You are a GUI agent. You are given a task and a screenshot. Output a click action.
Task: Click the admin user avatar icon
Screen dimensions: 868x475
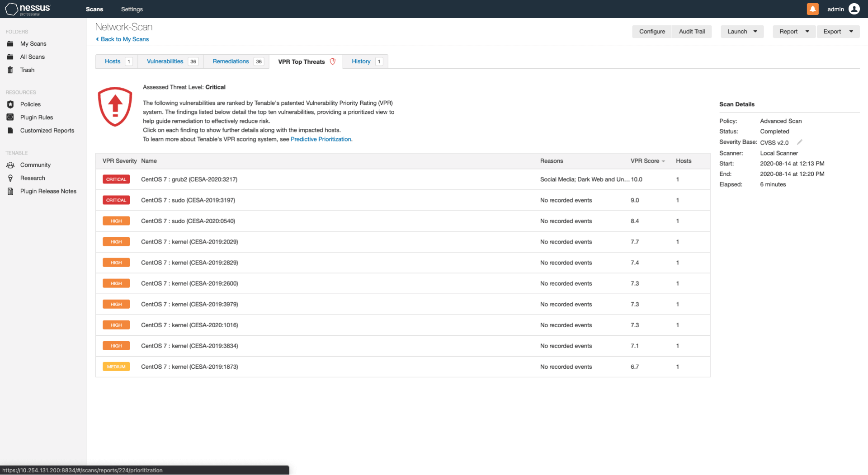click(854, 9)
